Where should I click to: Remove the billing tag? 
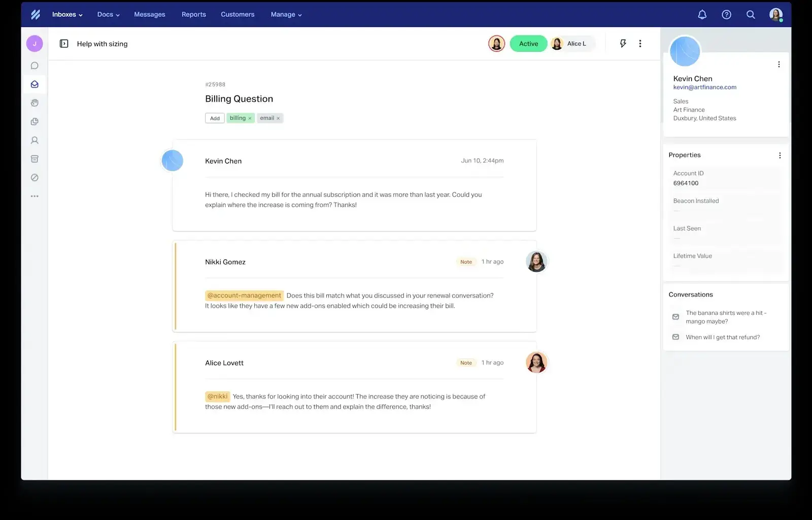(x=250, y=118)
